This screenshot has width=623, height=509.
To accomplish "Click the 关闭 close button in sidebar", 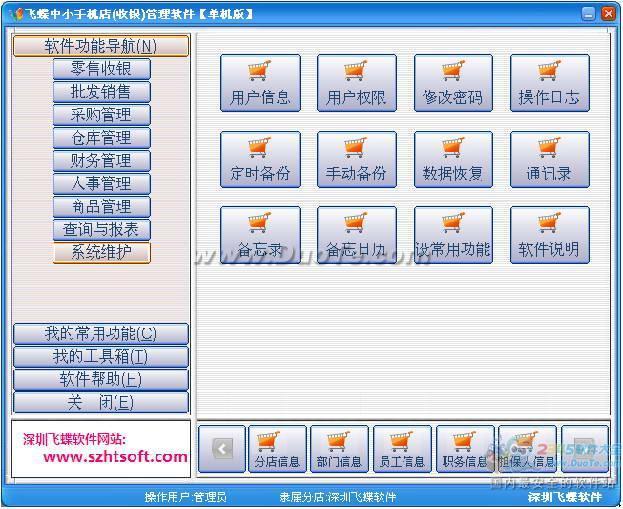I will (x=100, y=402).
